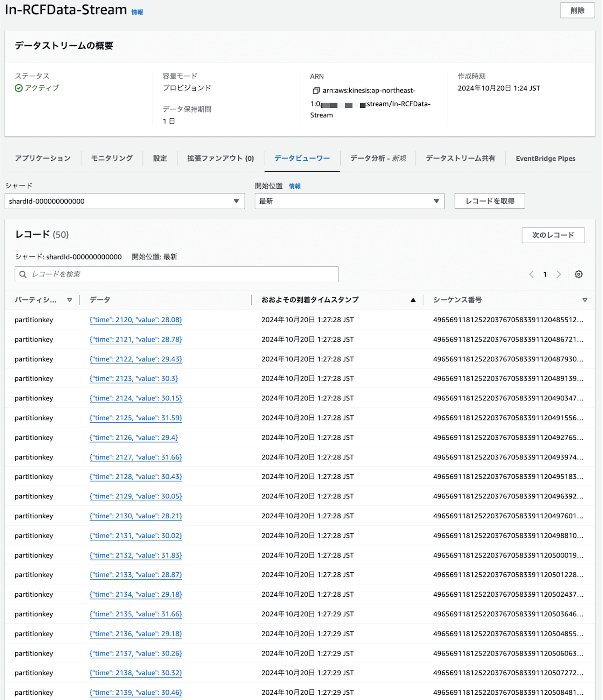Screen dimensions: 603x700
Task: Sort by sequence number column arrow
Action: coord(586,300)
